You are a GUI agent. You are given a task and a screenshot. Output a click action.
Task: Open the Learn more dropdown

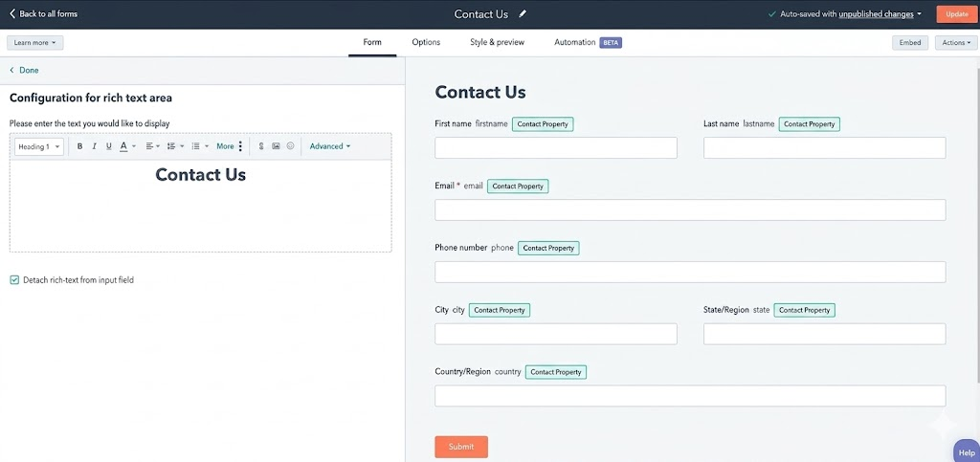coord(35,42)
